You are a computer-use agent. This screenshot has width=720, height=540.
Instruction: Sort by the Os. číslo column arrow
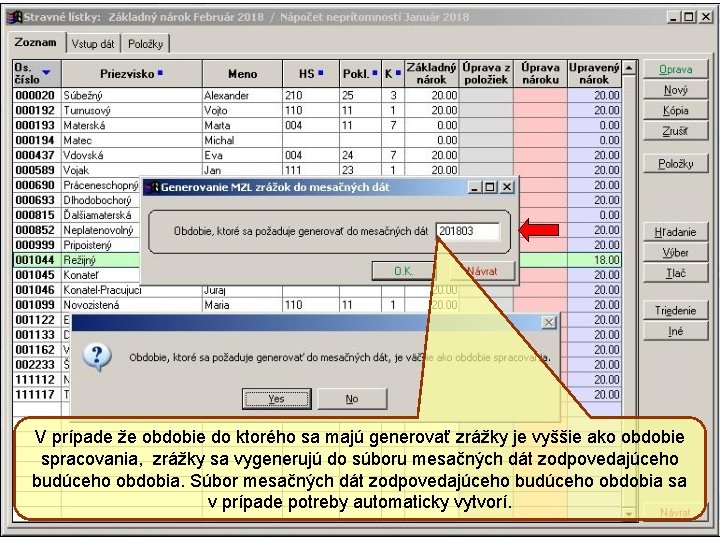point(46,73)
